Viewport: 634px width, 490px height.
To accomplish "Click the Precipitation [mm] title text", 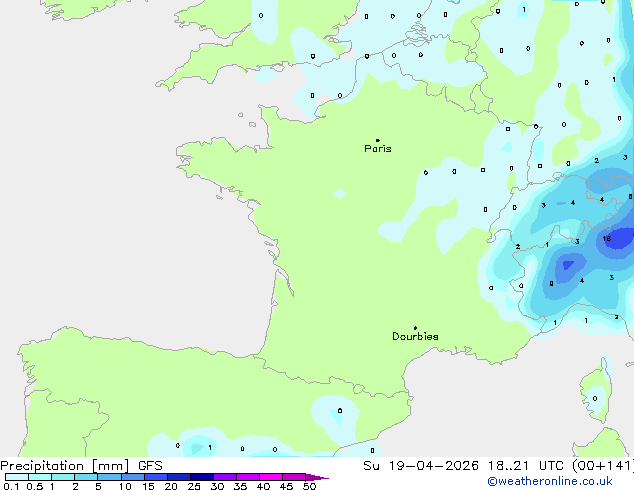I will (x=64, y=466).
